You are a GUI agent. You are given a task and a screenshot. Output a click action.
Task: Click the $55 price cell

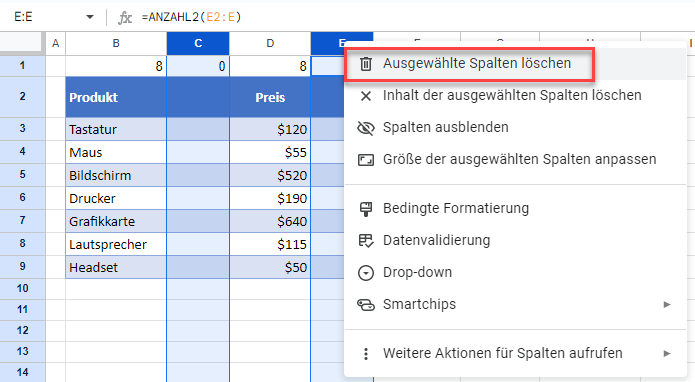point(270,152)
